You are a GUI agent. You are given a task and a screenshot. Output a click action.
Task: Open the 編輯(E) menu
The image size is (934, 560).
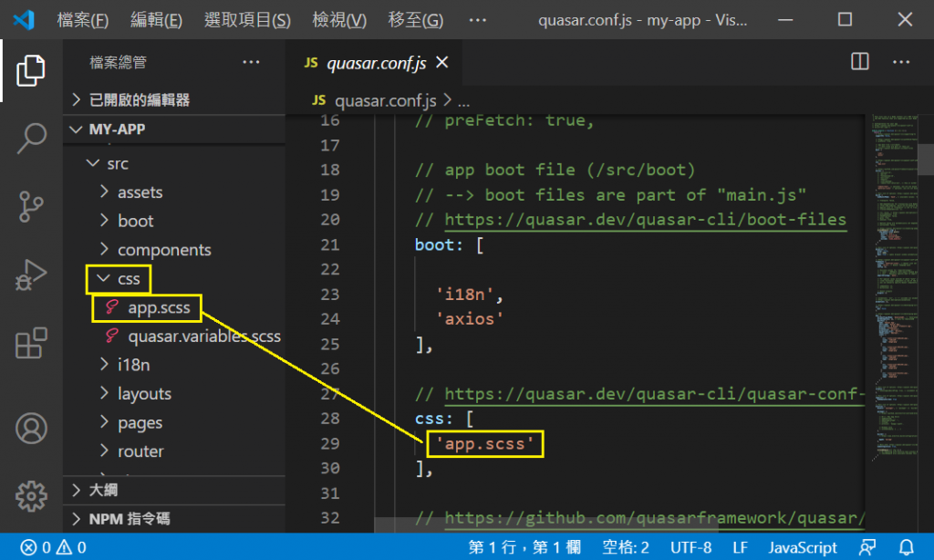(156, 20)
